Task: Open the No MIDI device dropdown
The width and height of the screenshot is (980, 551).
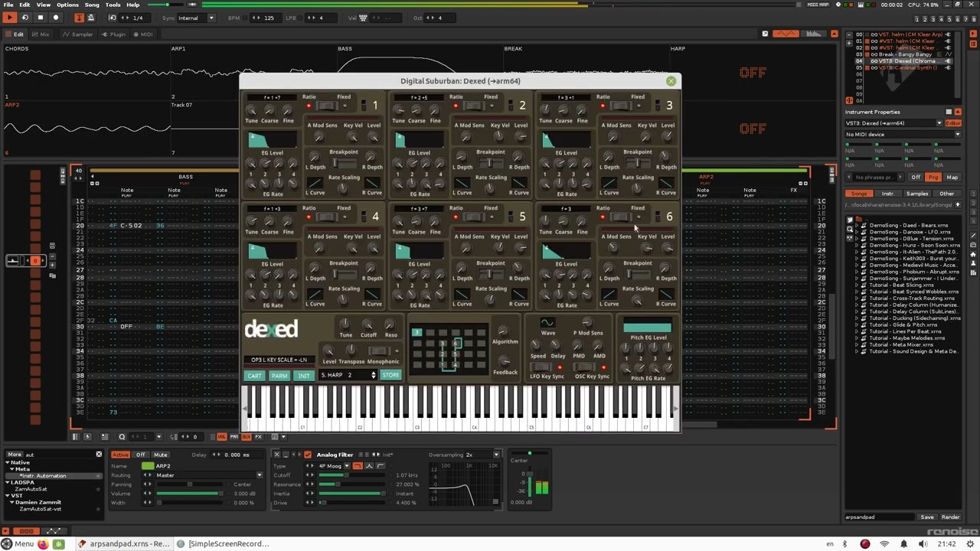Action: 903,135
